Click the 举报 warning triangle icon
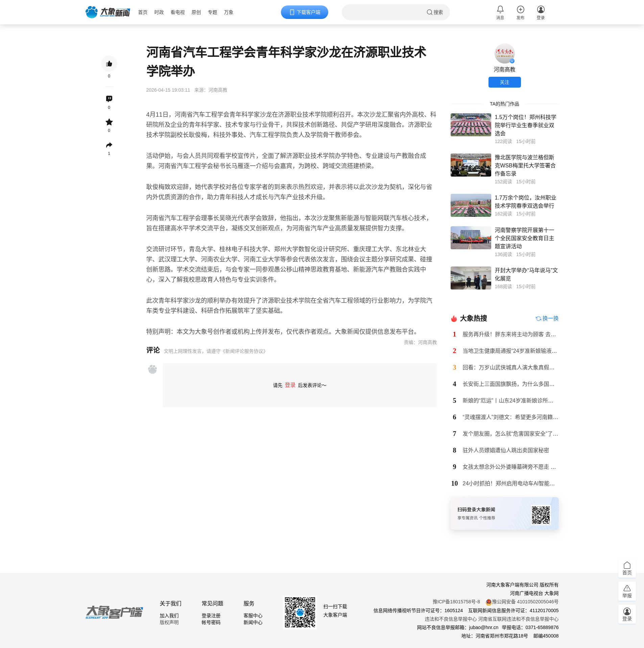Image resolution: width=644 pixels, height=648 pixels. pos(627,591)
